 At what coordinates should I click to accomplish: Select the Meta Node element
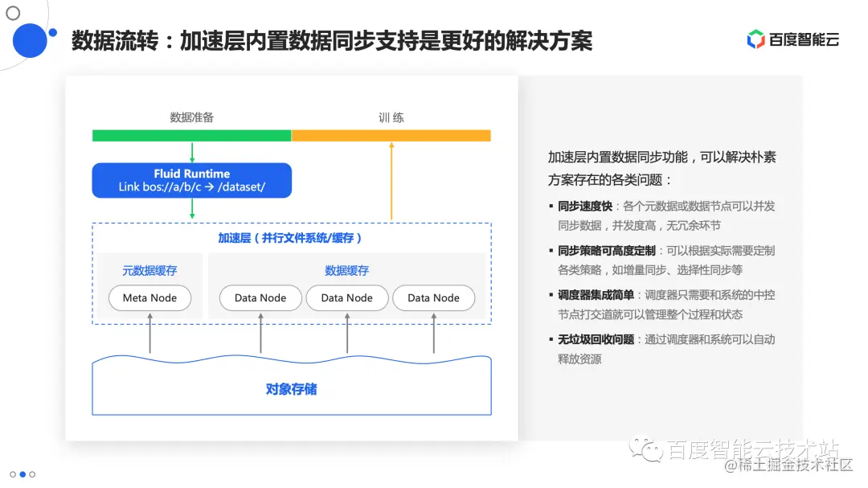tap(149, 297)
